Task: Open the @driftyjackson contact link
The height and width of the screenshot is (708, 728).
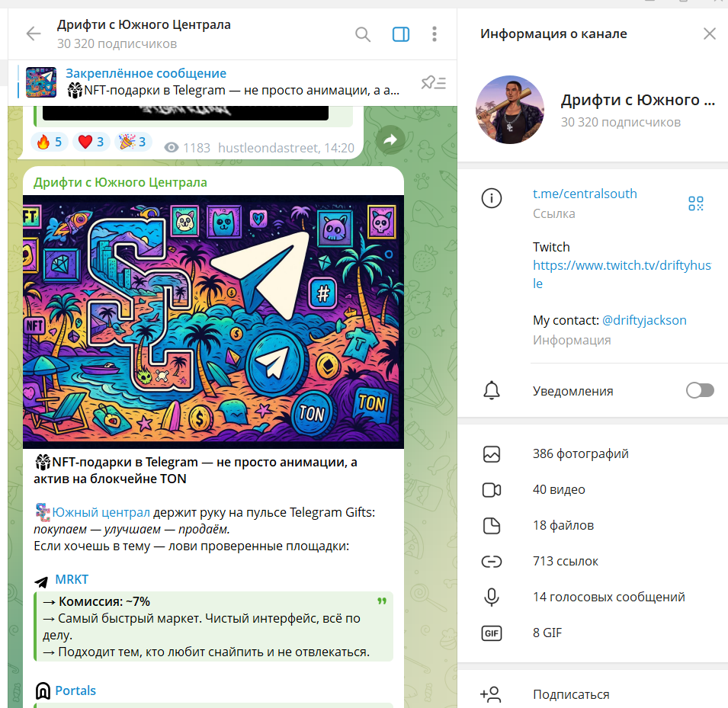Action: [644, 320]
